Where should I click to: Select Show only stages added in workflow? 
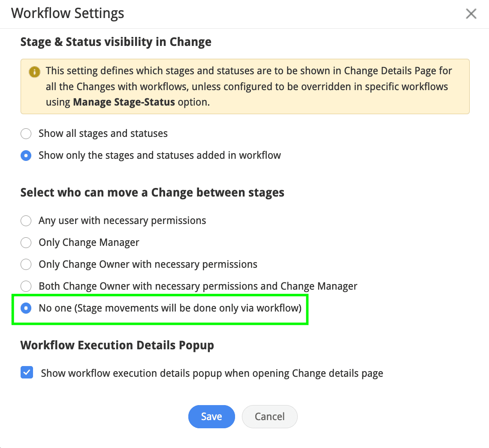click(26, 155)
